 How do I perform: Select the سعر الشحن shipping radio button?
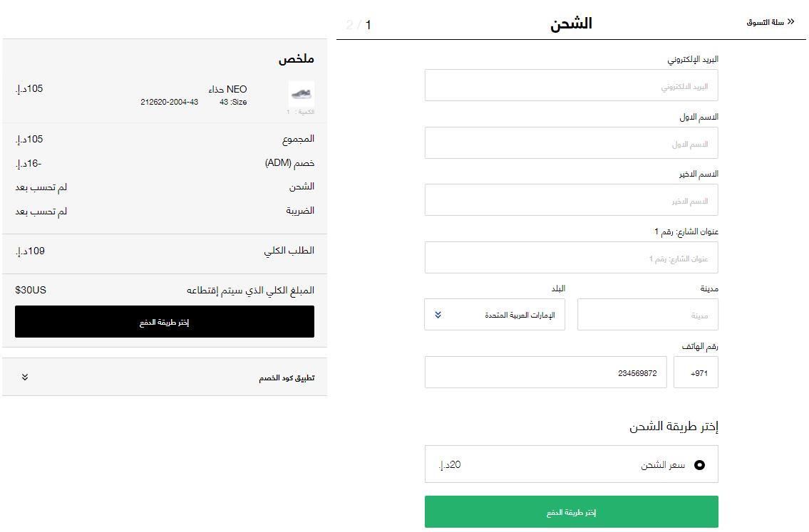tap(700, 464)
